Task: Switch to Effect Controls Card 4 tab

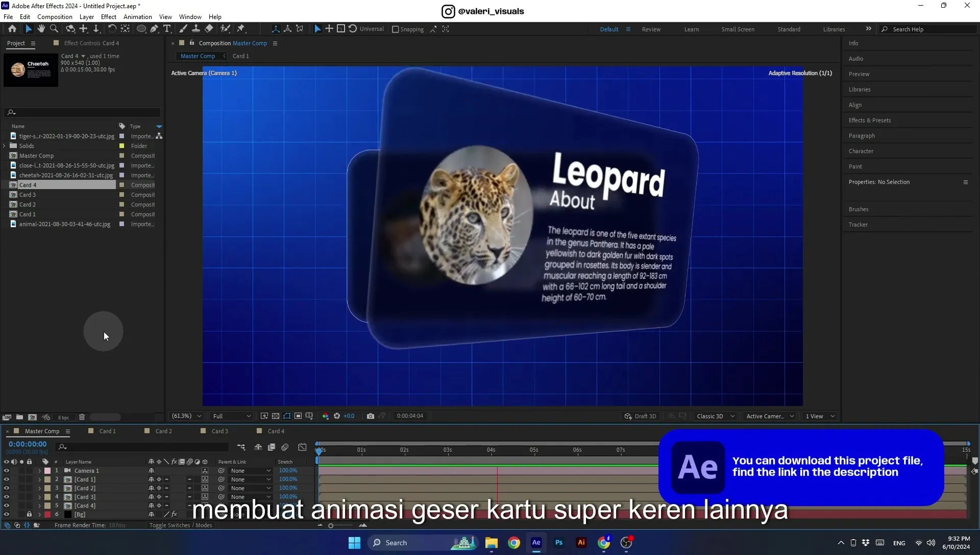Action: coord(91,43)
